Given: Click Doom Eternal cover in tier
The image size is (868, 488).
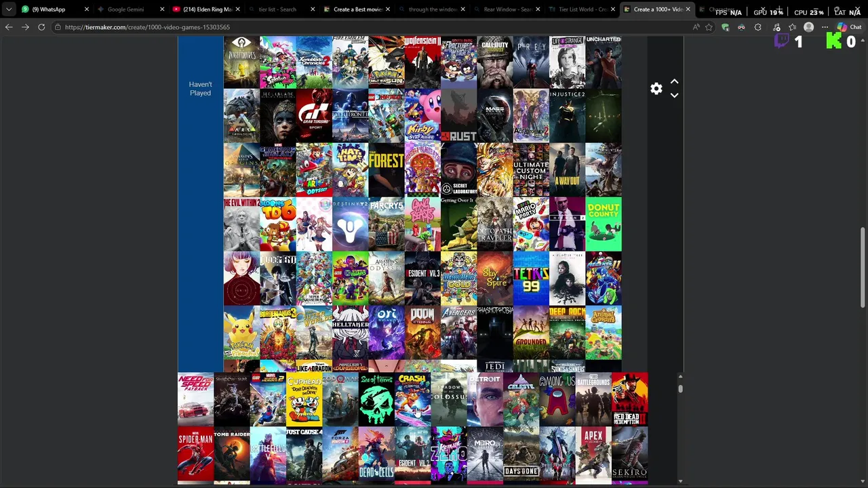Looking at the screenshot, I should click(x=422, y=333).
